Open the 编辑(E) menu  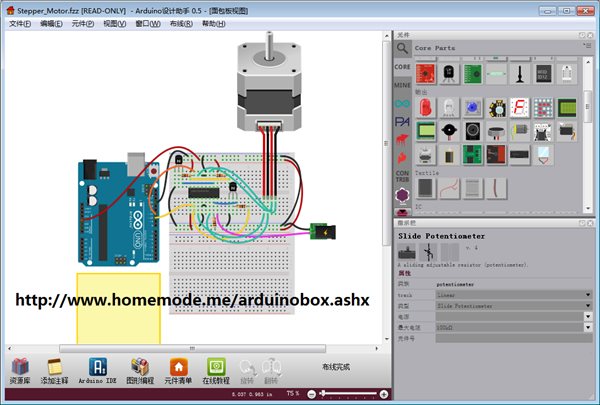(51, 24)
